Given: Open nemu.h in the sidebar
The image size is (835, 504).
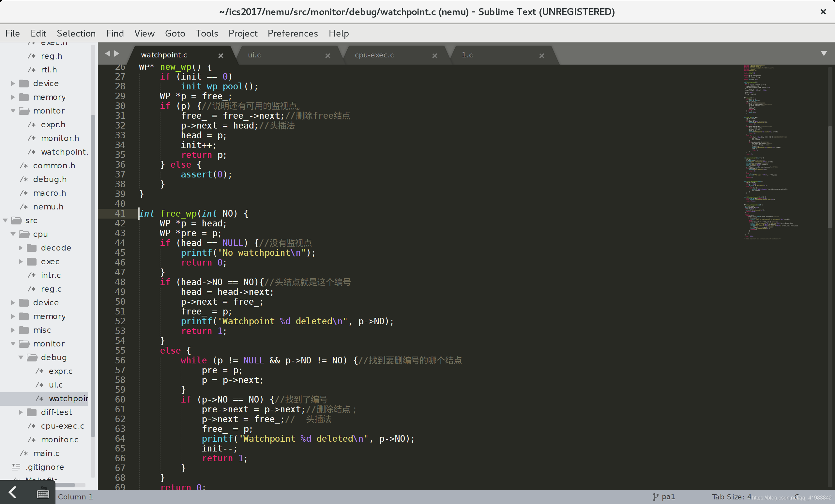Looking at the screenshot, I should (48, 207).
